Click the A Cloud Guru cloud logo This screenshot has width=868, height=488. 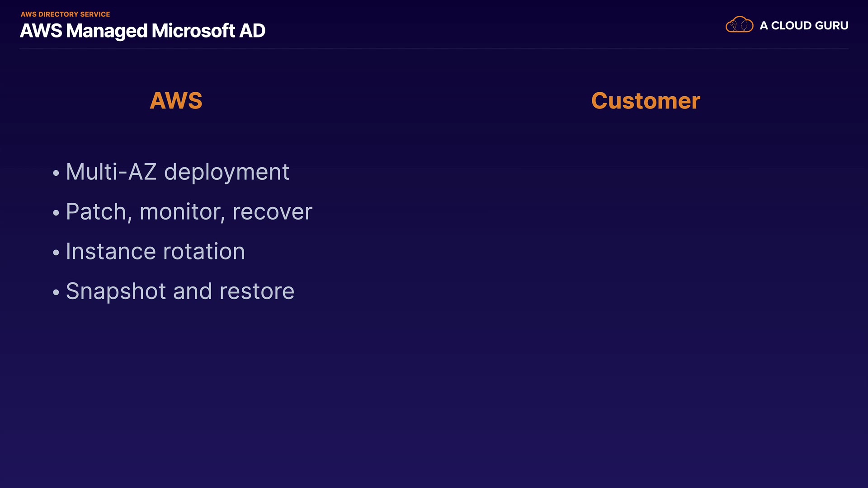(x=739, y=25)
